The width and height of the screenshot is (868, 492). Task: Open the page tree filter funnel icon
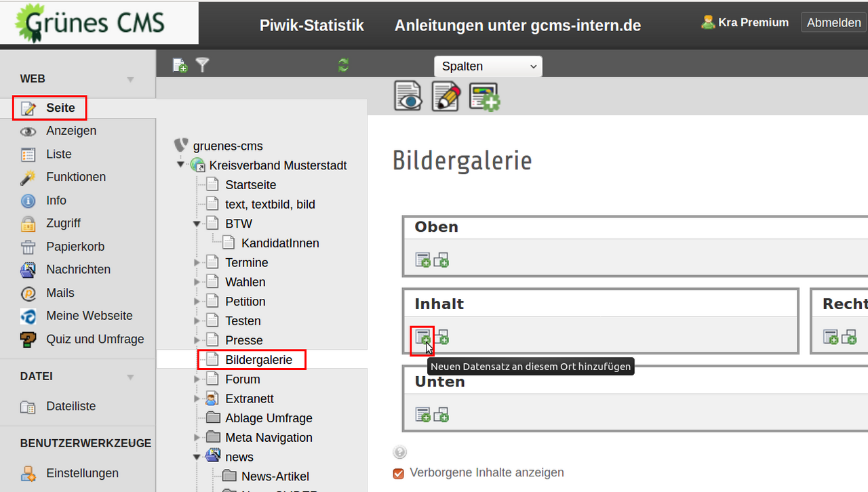[x=202, y=65]
